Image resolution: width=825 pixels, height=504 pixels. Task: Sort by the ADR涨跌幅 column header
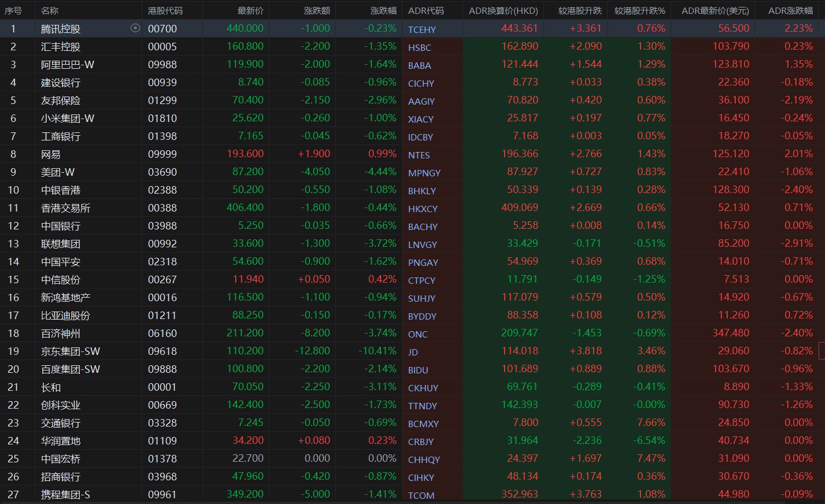pos(790,10)
